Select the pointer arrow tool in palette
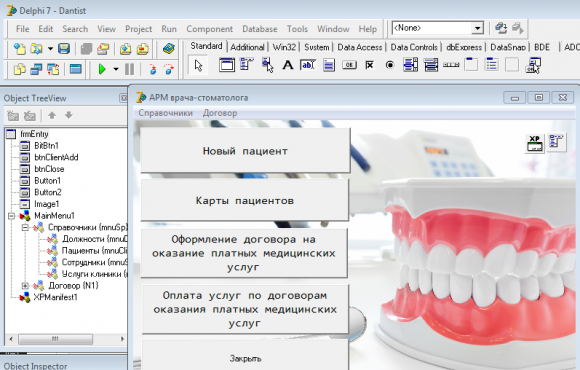This screenshot has height=370, width=580. coord(198,65)
